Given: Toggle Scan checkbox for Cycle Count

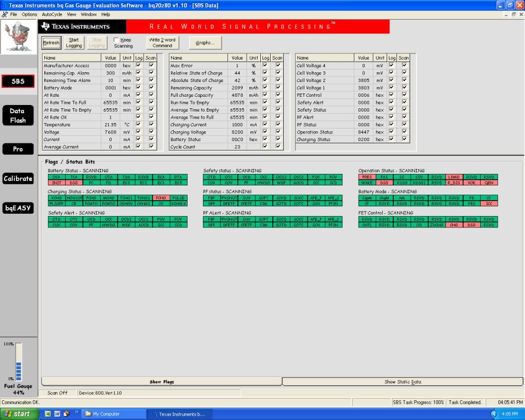Looking at the screenshot, I should point(278,147).
